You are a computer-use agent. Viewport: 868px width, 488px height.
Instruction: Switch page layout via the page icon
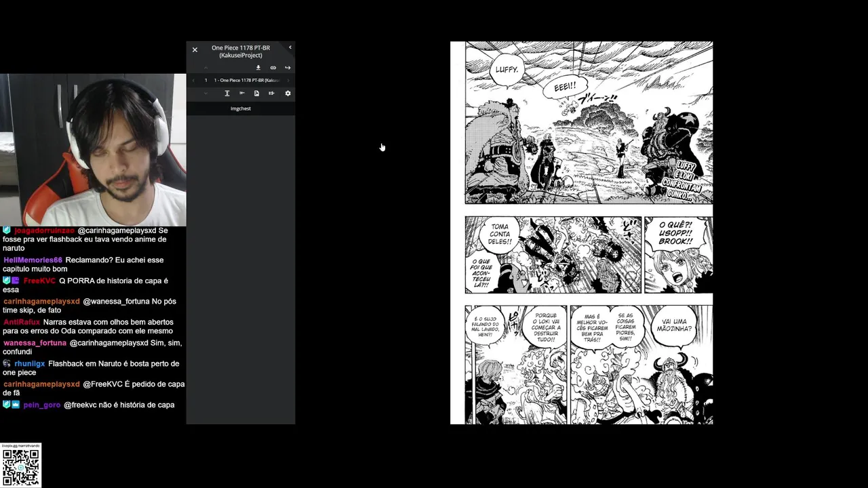point(256,93)
